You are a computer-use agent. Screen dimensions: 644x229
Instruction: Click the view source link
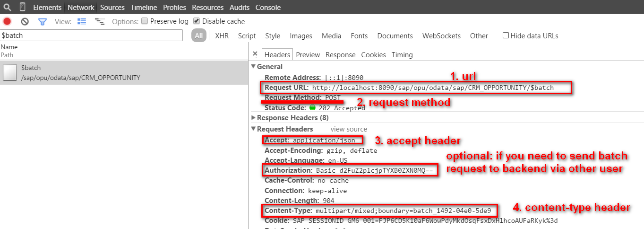coord(349,129)
